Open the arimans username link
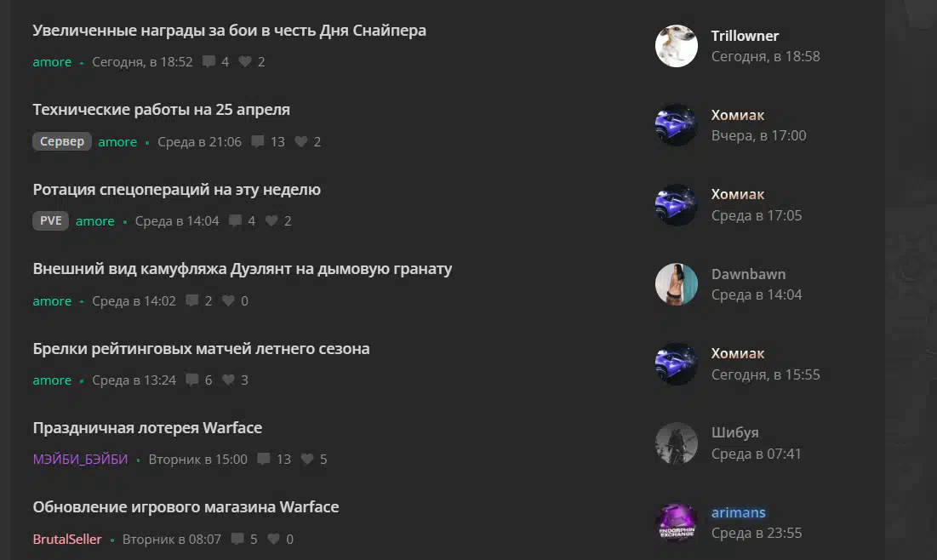This screenshot has width=937, height=560. [738, 513]
